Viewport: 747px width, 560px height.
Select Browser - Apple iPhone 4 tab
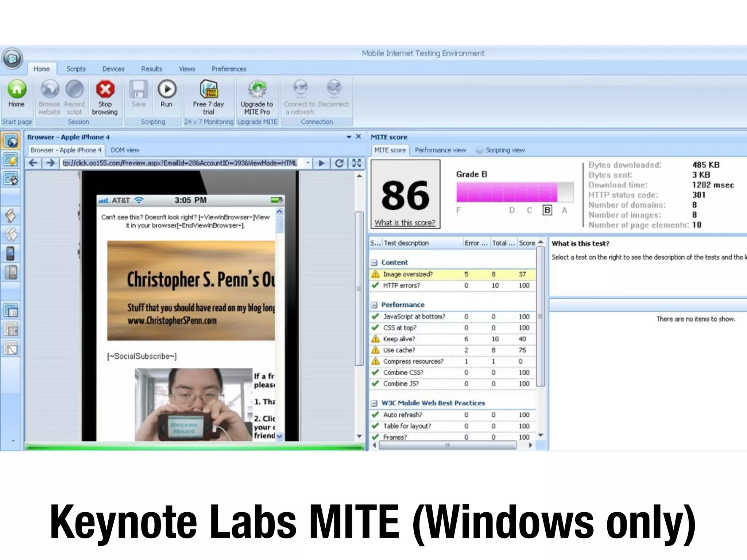(66, 150)
